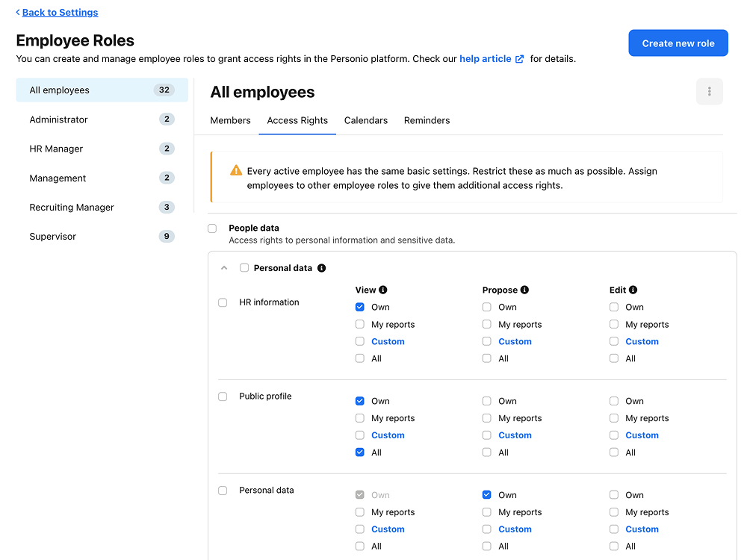This screenshot has width=744, height=560.
Task: Collapse the Personal data section chevron
Action: [x=223, y=268]
